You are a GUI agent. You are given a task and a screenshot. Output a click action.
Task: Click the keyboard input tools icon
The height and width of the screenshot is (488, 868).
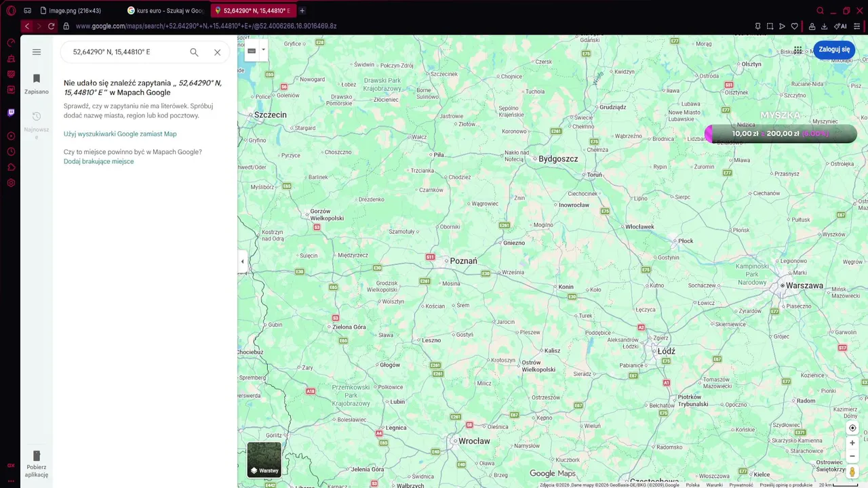pos(252,51)
